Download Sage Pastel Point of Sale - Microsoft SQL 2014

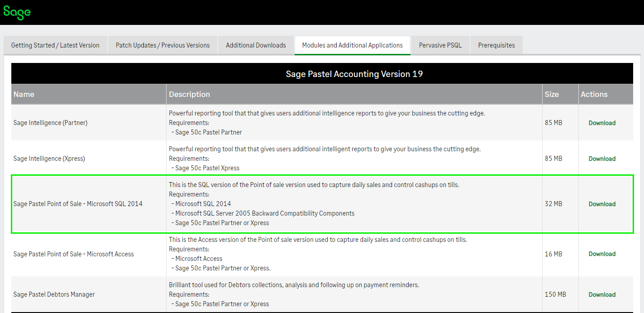click(x=601, y=204)
